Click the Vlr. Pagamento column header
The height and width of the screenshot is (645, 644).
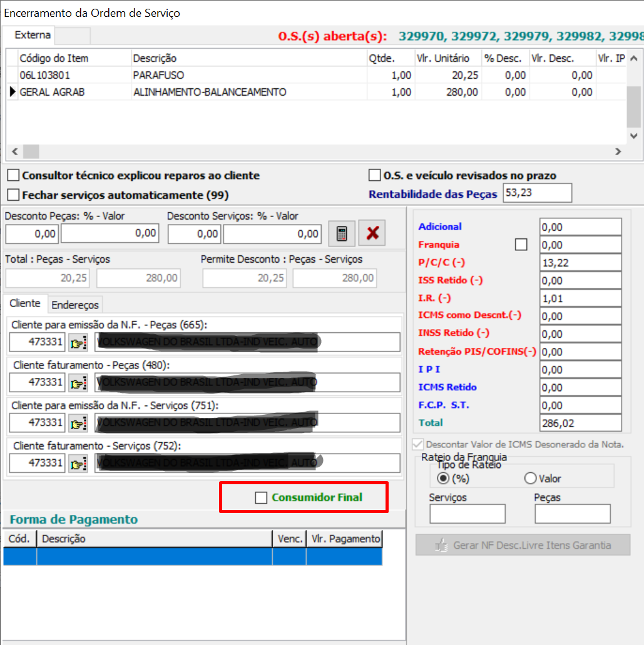[x=344, y=539]
